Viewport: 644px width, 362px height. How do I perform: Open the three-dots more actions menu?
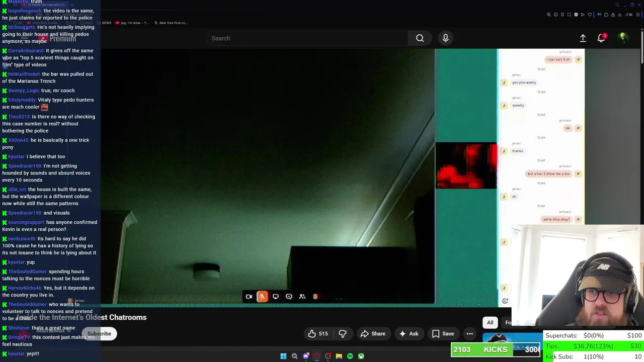469,334
